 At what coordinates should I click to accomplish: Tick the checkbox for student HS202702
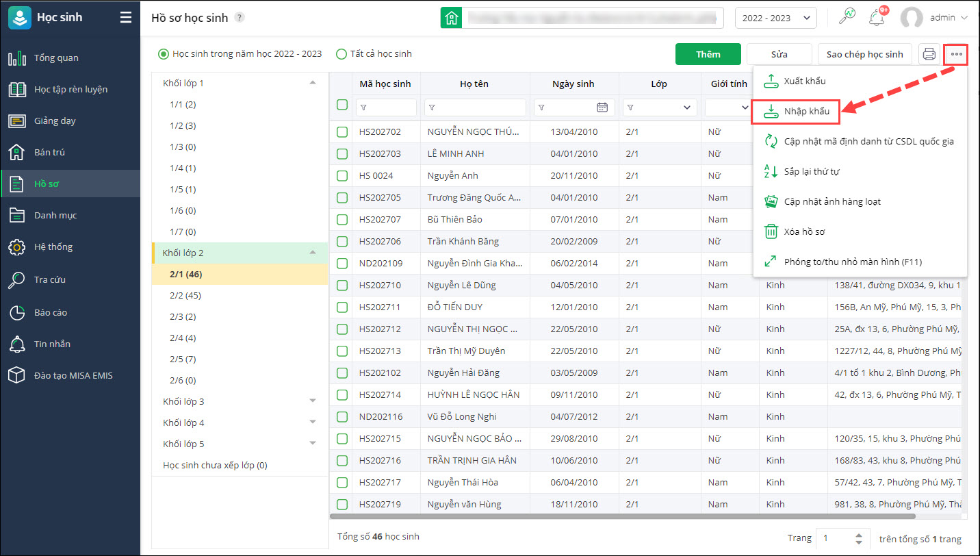(x=342, y=131)
